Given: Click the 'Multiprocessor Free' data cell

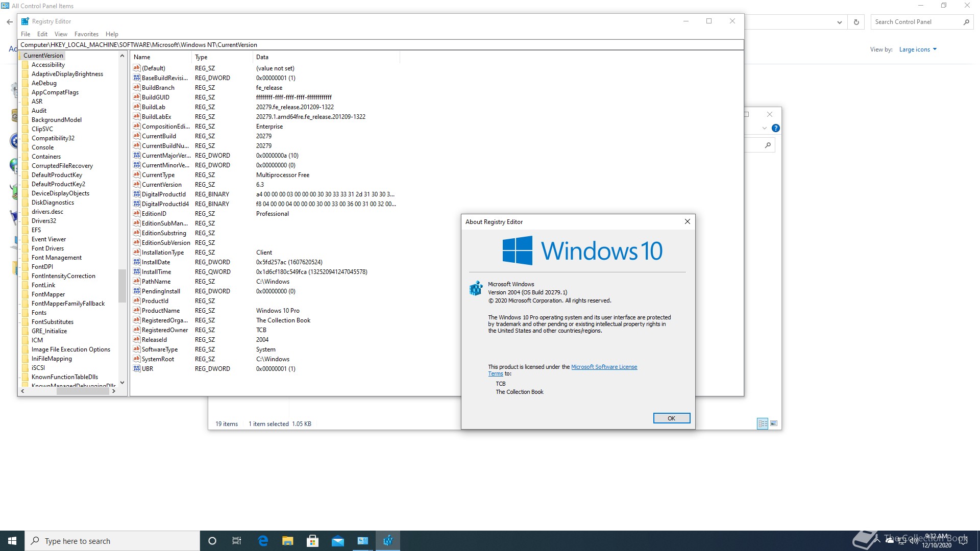Looking at the screenshot, I should (283, 175).
